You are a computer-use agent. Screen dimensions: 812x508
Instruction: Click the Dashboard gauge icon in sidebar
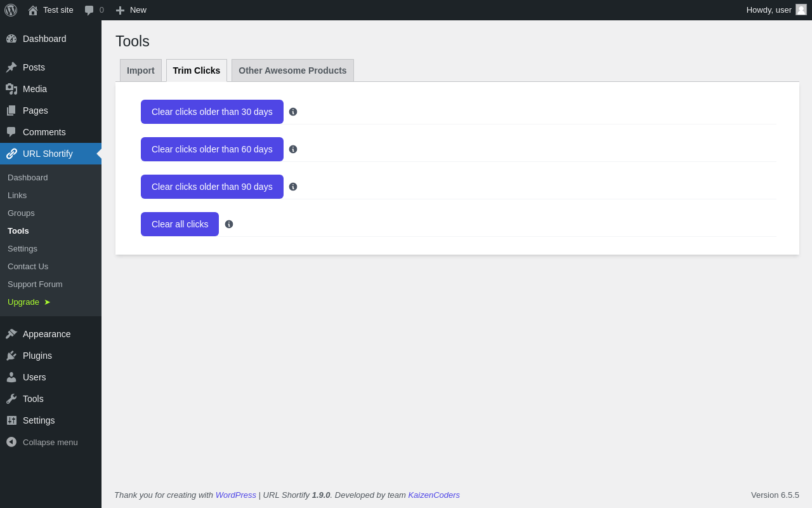[11, 39]
